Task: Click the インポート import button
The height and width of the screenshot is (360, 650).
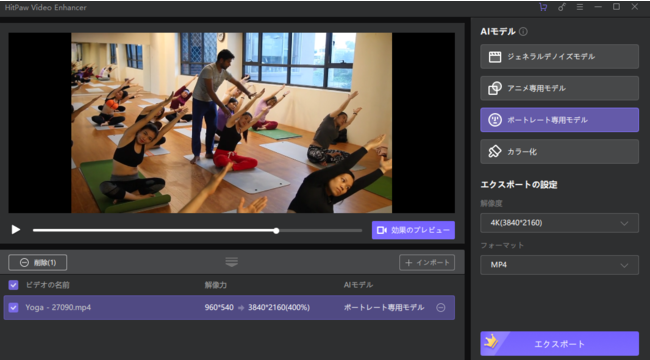Action: pos(427,263)
